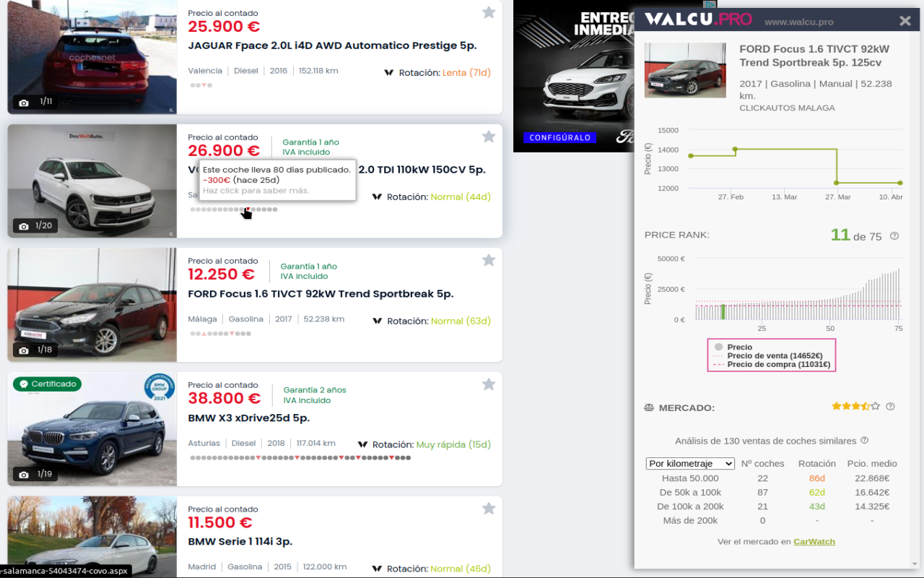Click the 'Rotación: Normal (63d)' label
Viewport: 924px width, 578px height.
(439, 321)
